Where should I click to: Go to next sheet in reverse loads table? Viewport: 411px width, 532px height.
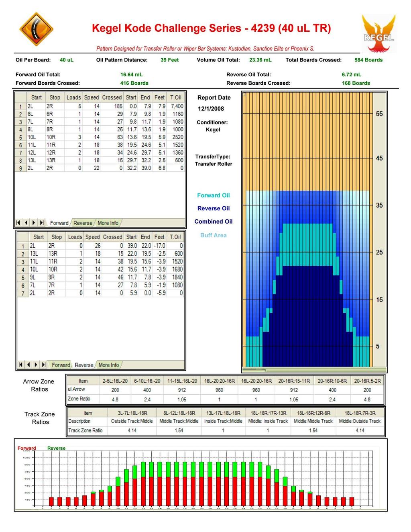(x=36, y=365)
